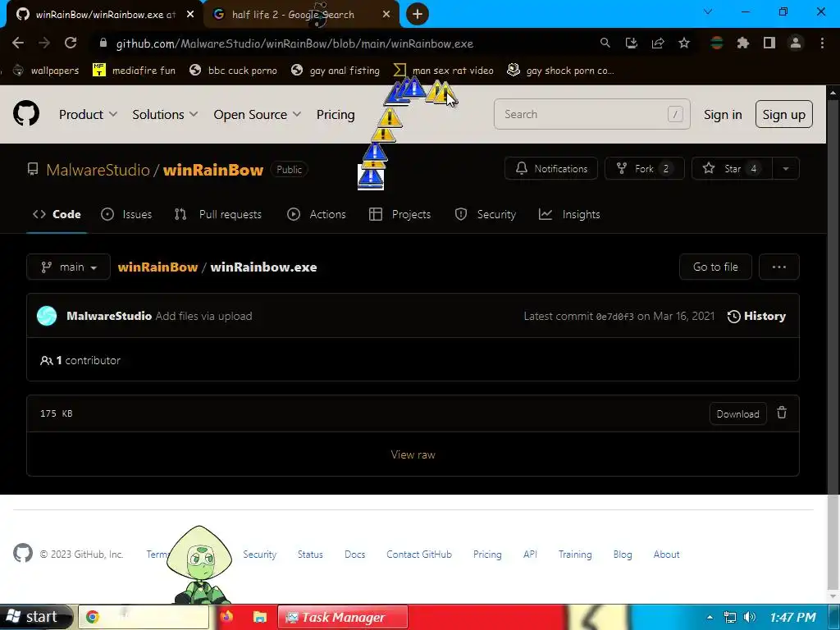
Task: Open the Chrome three-dot menu
Action: (822, 43)
